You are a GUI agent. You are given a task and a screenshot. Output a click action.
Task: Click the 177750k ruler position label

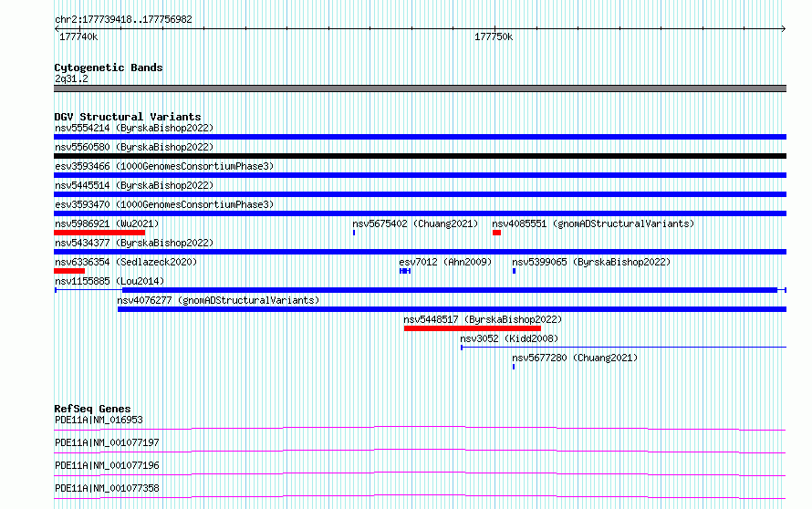[x=494, y=36]
